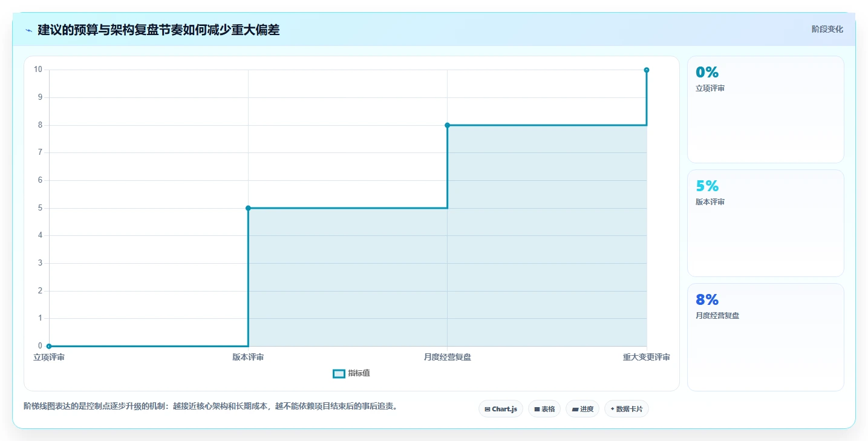Select the 5% 版本评审 card
This screenshot has width=868, height=441.
click(x=765, y=223)
